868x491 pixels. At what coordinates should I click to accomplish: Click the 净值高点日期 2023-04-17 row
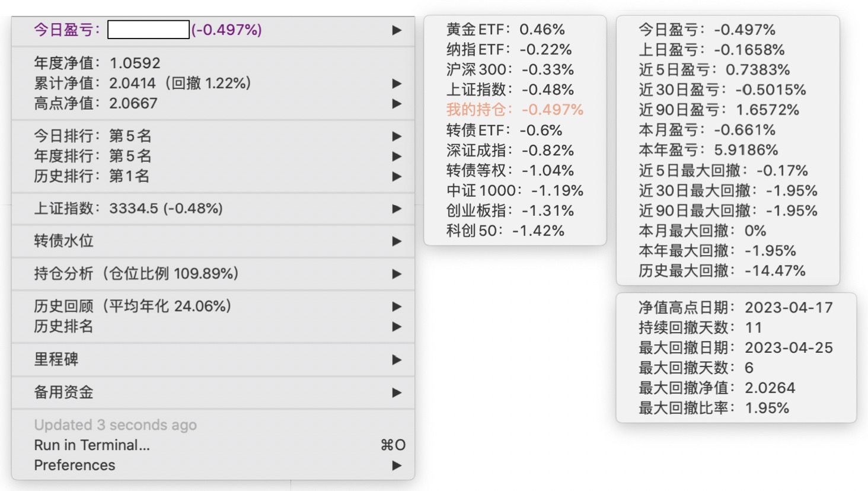[735, 308]
